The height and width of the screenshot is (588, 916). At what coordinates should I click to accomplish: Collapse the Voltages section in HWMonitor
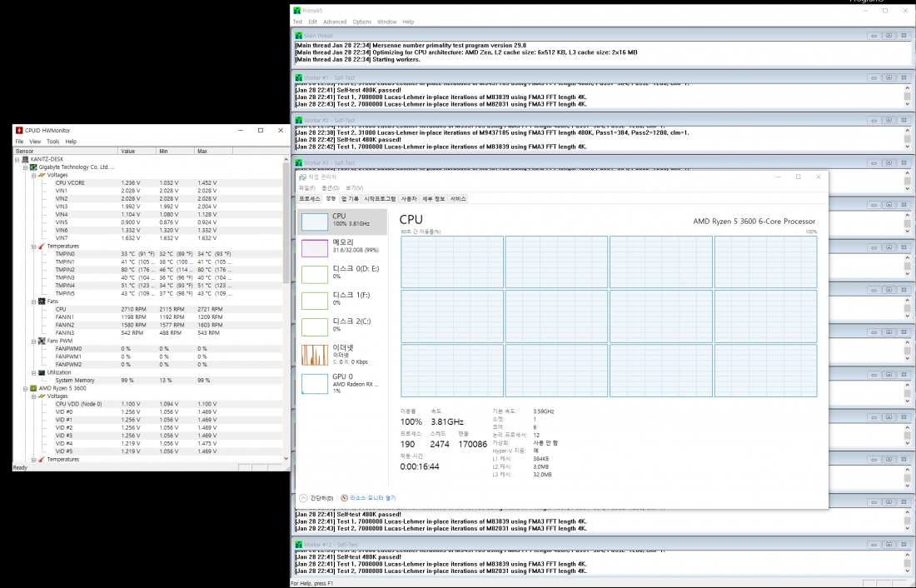[x=32, y=175]
